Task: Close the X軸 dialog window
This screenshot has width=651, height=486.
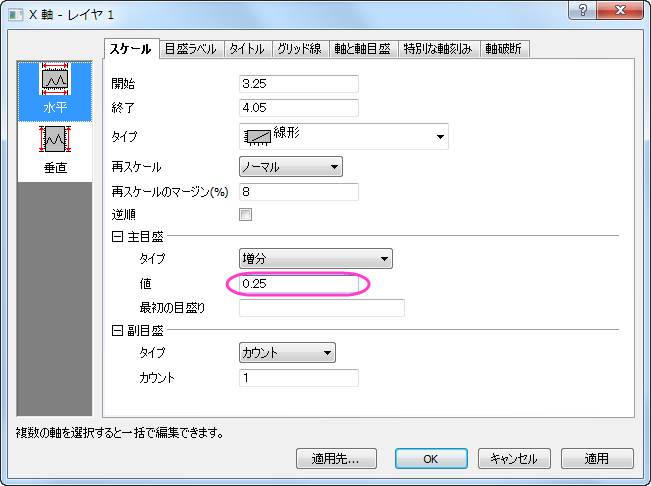Action: [x=620, y=10]
